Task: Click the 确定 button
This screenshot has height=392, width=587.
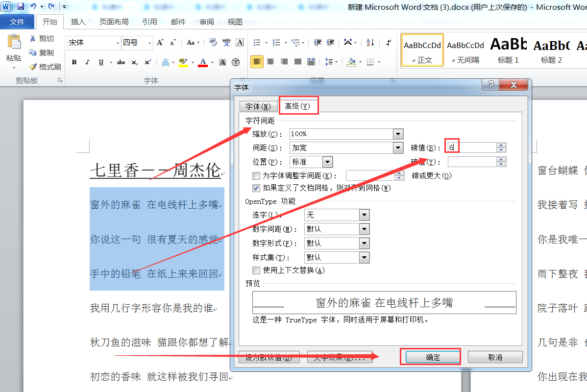Action: tap(433, 357)
